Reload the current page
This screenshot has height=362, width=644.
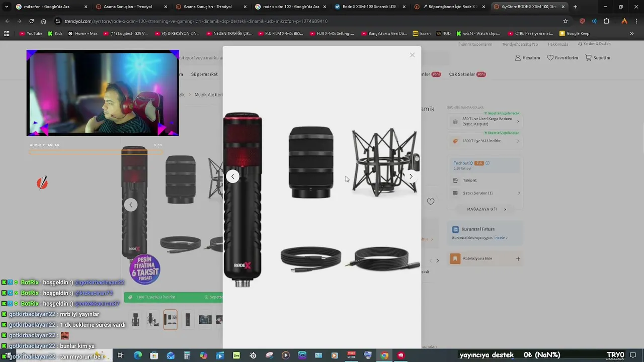31,21
